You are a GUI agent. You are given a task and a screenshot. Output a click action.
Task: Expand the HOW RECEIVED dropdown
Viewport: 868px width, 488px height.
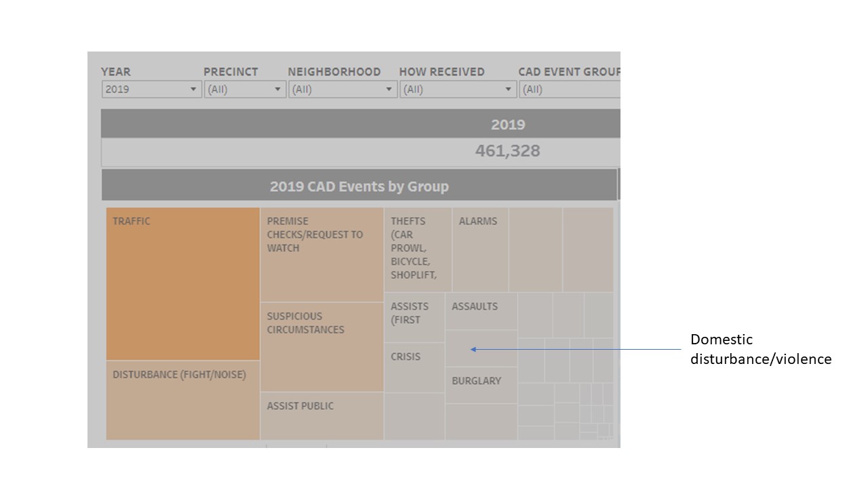(x=458, y=89)
